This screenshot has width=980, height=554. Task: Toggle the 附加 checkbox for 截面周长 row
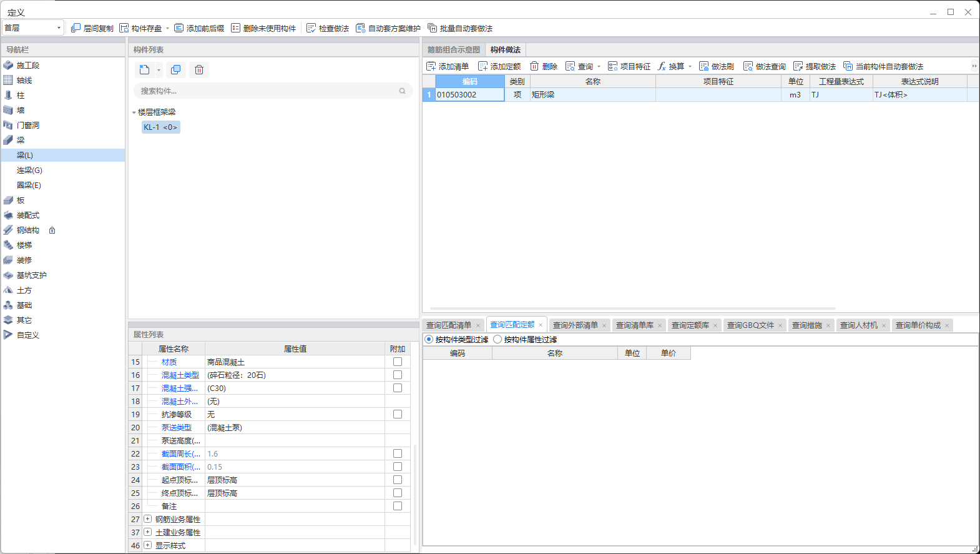point(398,453)
